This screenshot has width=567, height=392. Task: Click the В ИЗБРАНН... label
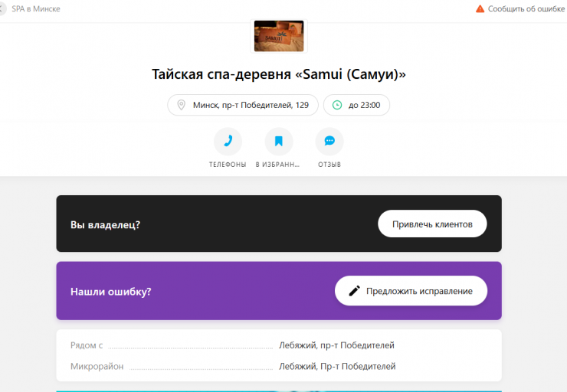[277, 165]
